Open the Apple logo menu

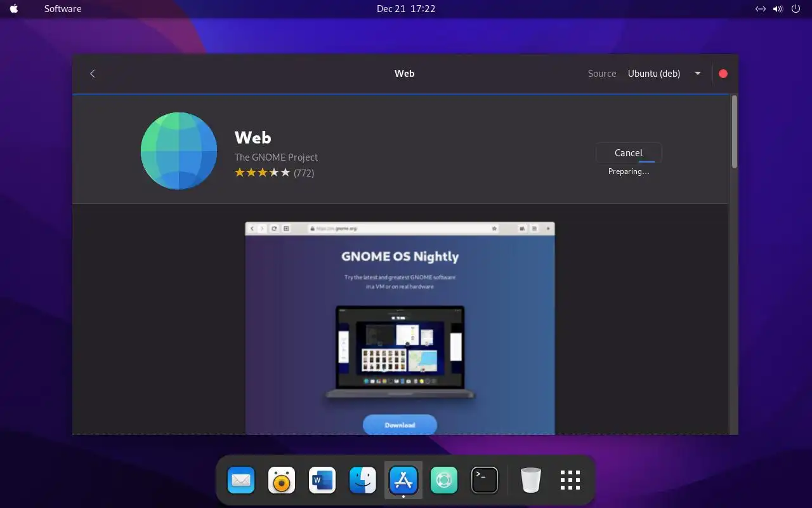point(14,9)
